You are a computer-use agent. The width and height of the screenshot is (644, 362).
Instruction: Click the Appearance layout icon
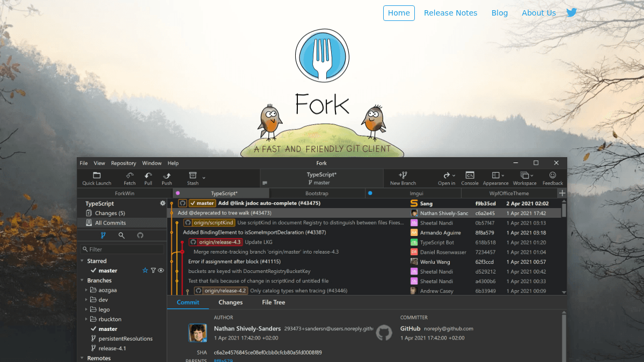[495, 175]
